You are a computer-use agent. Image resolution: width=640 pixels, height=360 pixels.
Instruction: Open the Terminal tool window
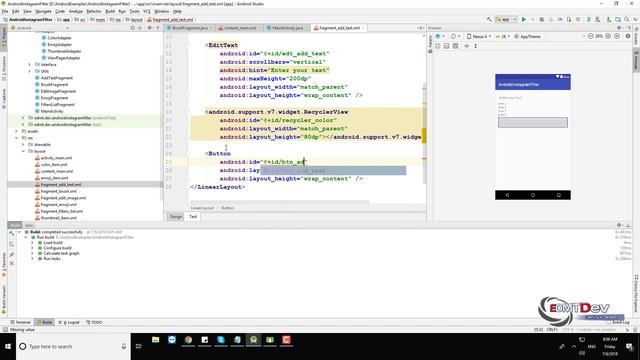[x=20, y=322]
